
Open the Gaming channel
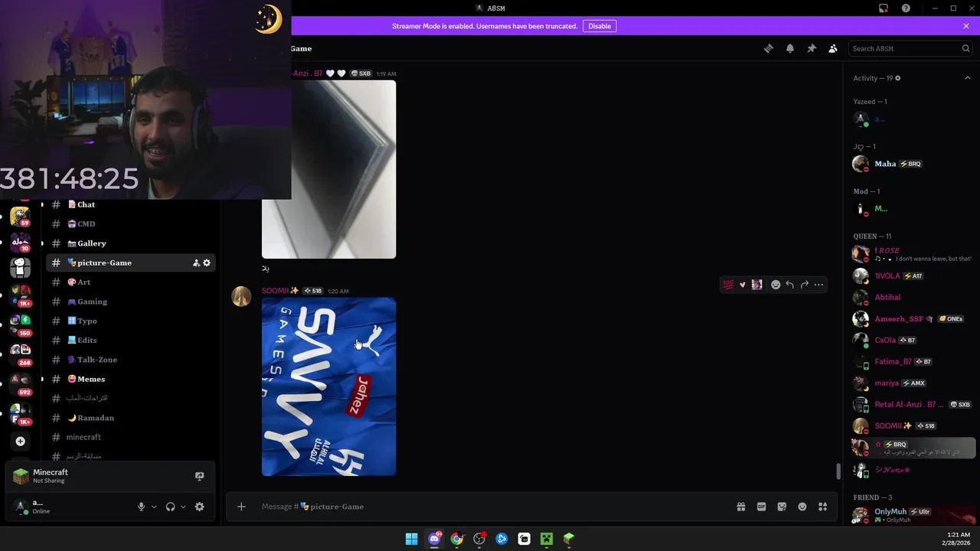[130, 302]
